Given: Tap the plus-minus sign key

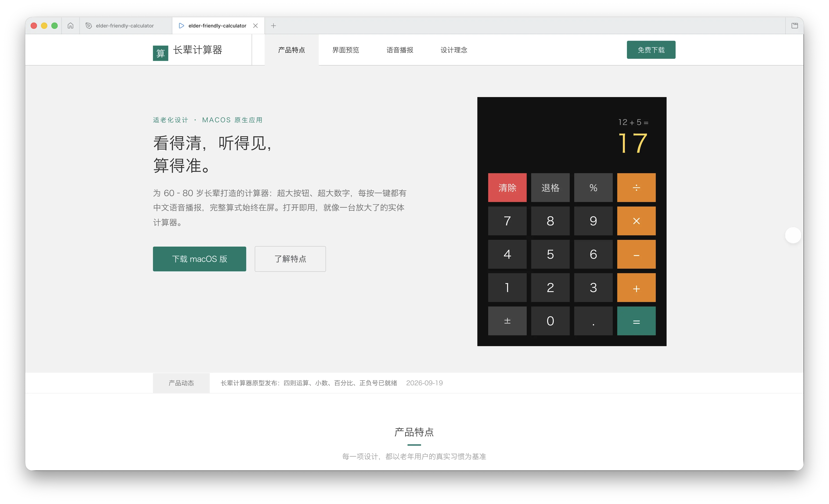Looking at the screenshot, I should pyautogui.click(x=507, y=321).
